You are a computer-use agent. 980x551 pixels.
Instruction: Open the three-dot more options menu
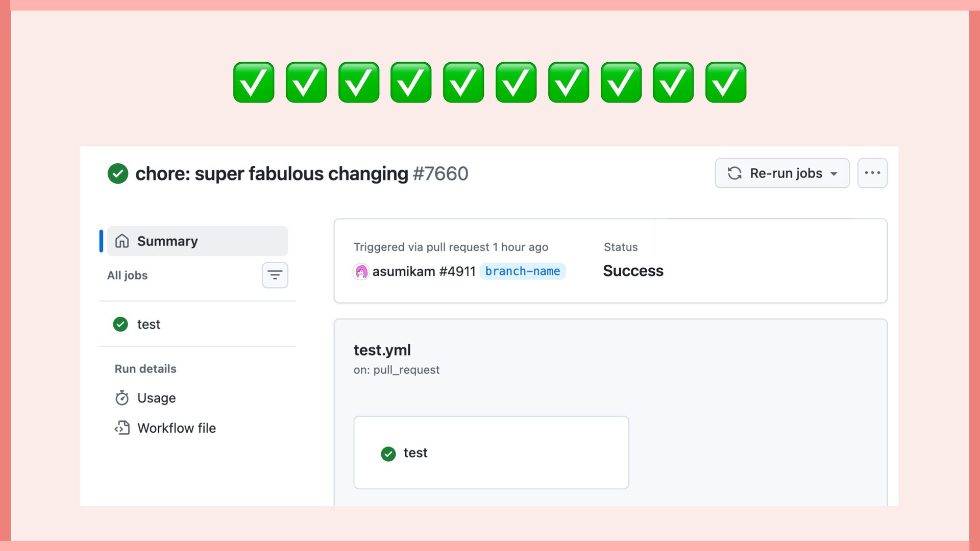872,173
